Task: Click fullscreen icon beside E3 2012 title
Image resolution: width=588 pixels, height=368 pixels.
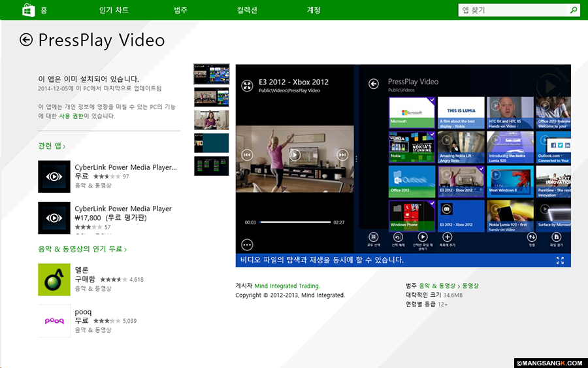Action: tap(247, 86)
